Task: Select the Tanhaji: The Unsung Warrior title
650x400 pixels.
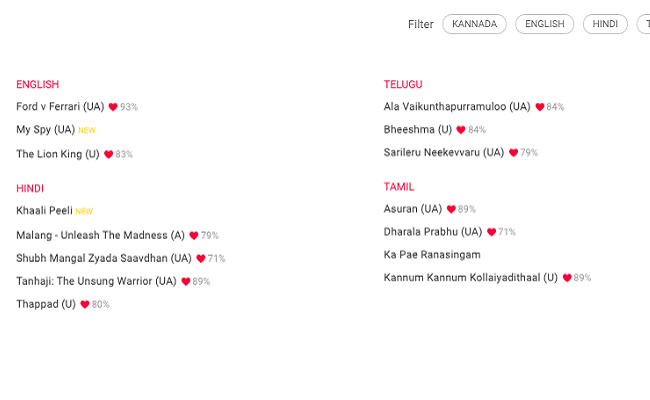Action: pyautogui.click(x=96, y=281)
